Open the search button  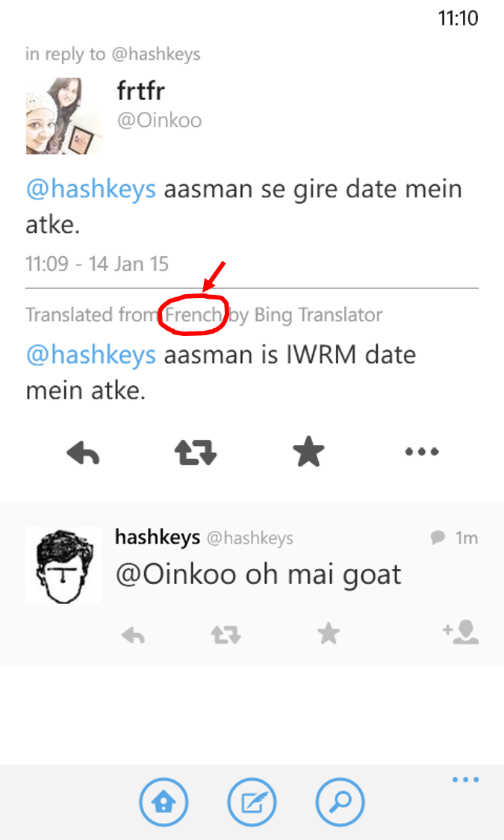[340, 802]
